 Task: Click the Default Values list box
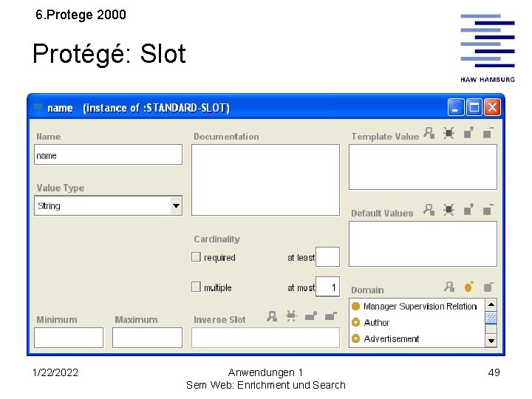coord(423,244)
